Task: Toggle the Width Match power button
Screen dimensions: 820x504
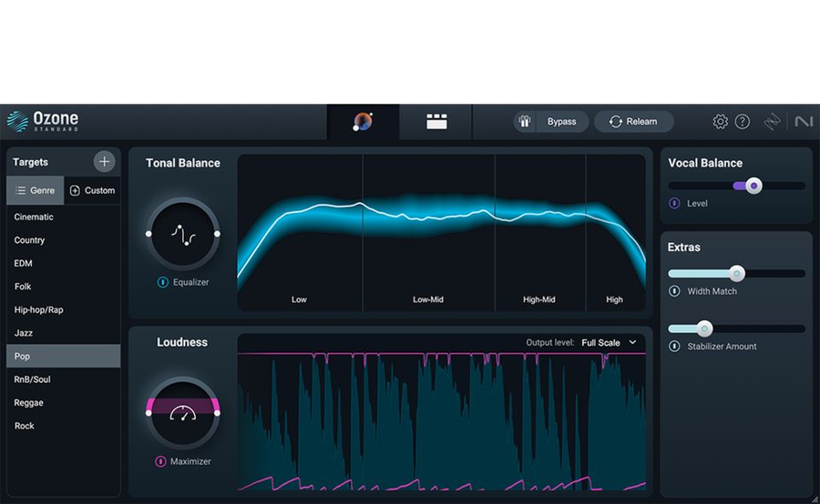Action: pos(674,291)
